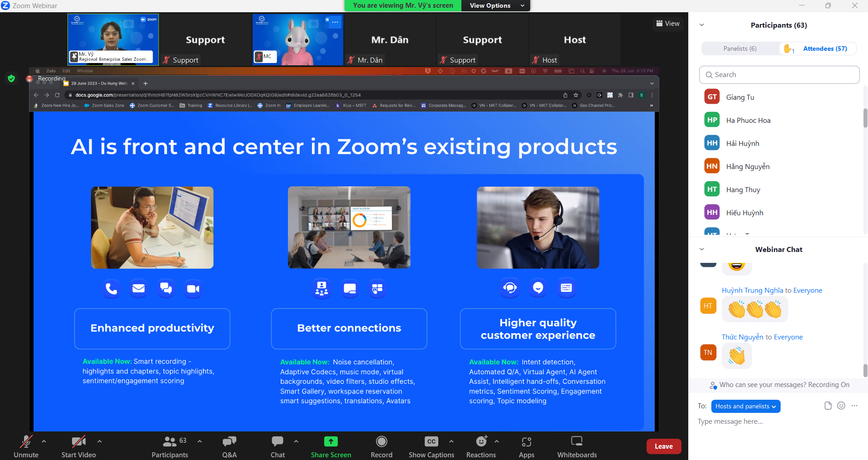Click the Leave button

(x=663, y=446)
